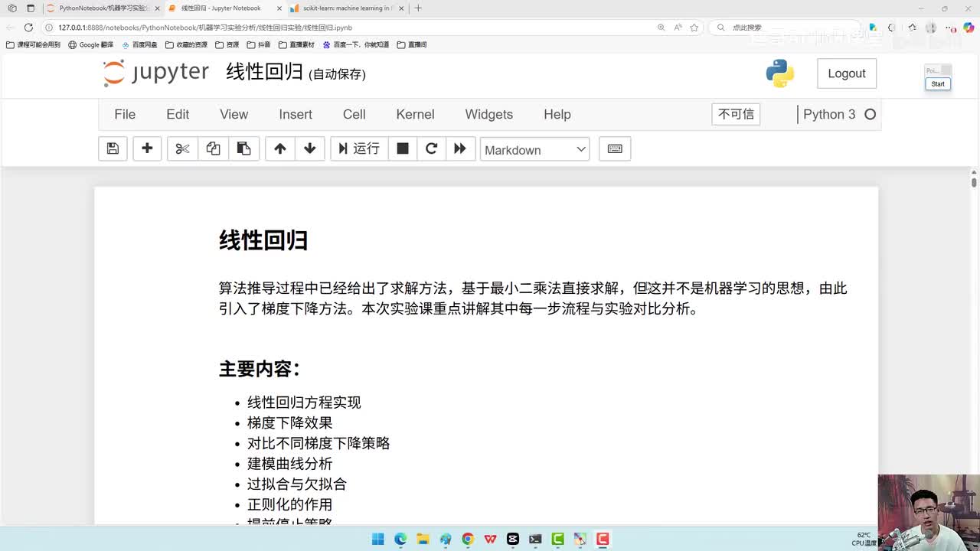
Task: Insert a cell below with the plus icon
Action: pos(147,148)
